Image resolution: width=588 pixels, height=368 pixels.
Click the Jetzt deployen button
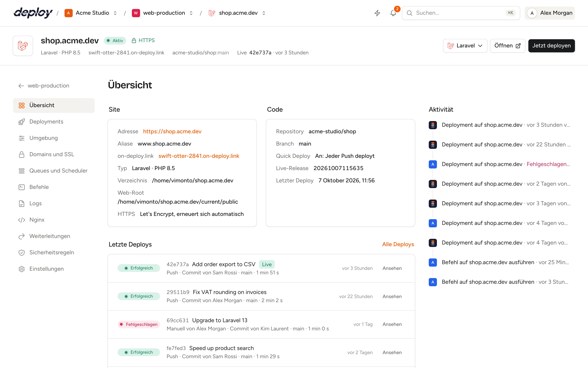(x=551, y=46)
